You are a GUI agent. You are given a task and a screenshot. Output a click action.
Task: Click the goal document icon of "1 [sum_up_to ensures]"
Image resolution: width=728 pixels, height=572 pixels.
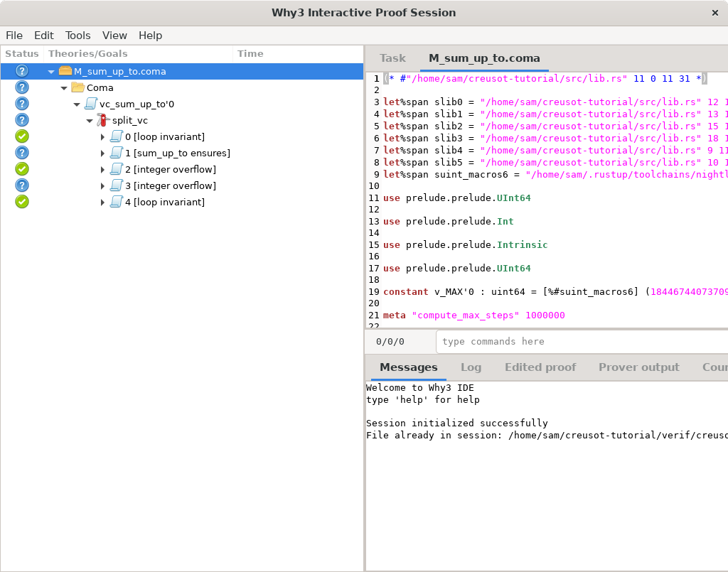(115, 153)
